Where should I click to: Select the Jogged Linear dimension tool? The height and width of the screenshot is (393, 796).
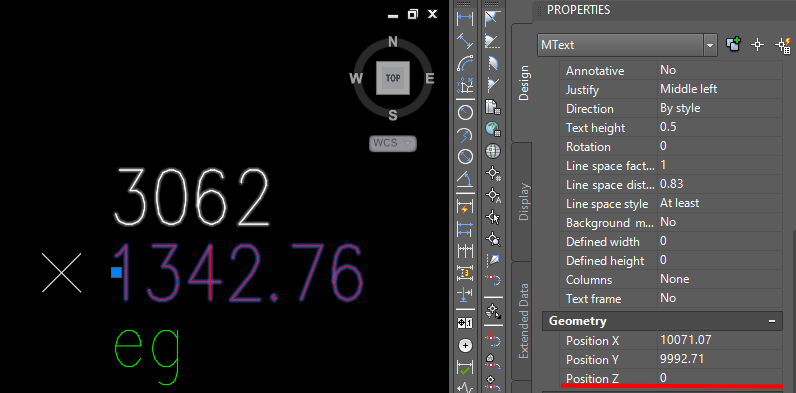[465, 387]
